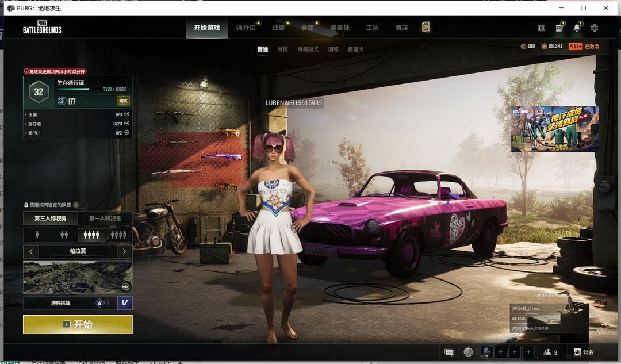Open the 仓库 tab
The height and width of the screenshot is (364, 621).
(308, 28)
